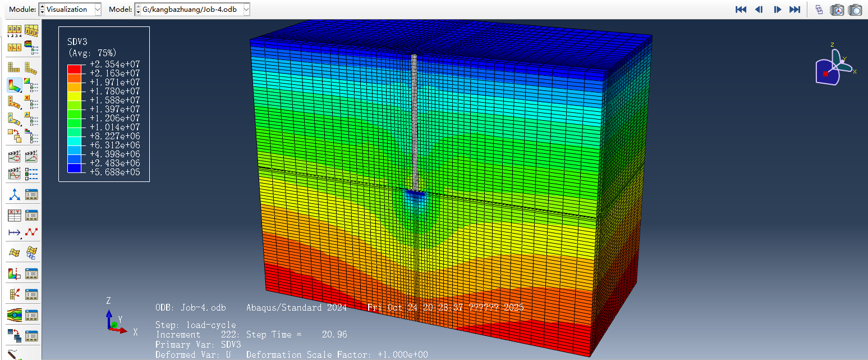Start Time History animation
The width and height of the screenshot is (868, 360).
(31, 156)
